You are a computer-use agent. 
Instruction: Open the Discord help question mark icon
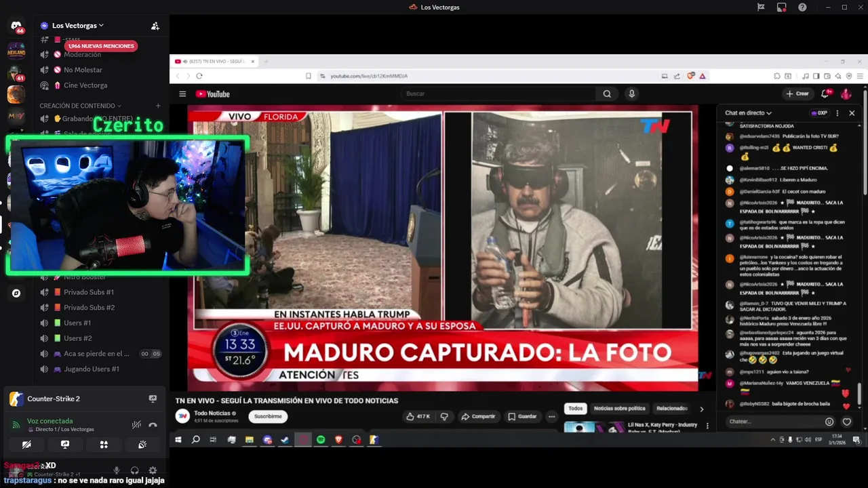(x=802, y=7)
